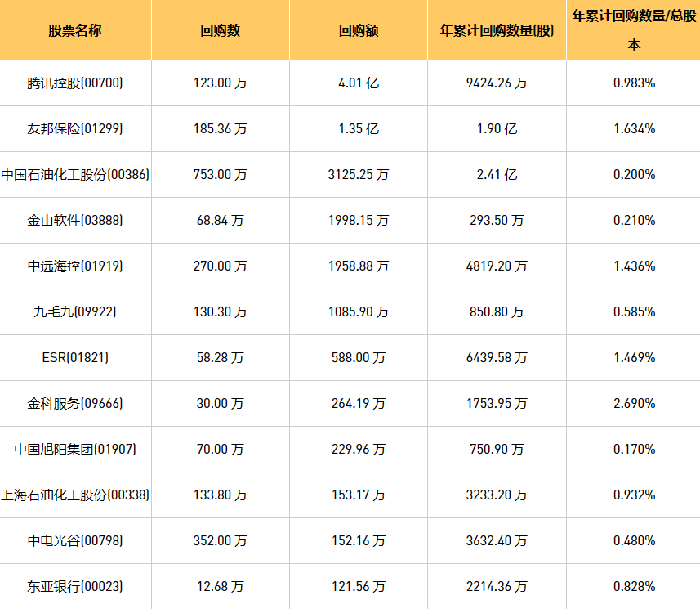Click the 2214.36 万 yearly cumulative value
Viewport: 700px width, 609px height.
(x=497, y=587)
